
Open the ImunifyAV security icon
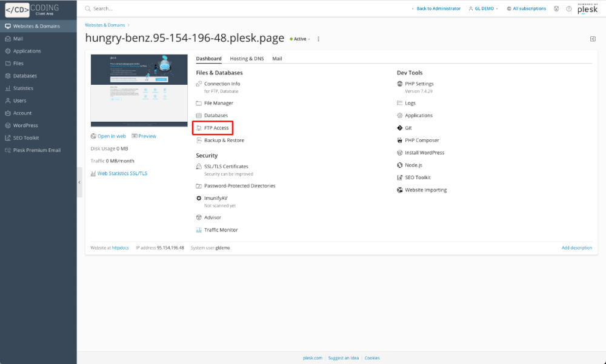coord(199,198)
